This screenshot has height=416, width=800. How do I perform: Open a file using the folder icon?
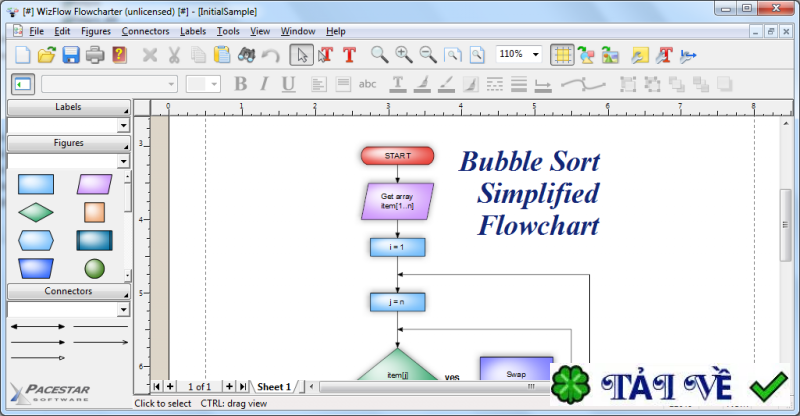pyautogui.click(x=46, y=55)
